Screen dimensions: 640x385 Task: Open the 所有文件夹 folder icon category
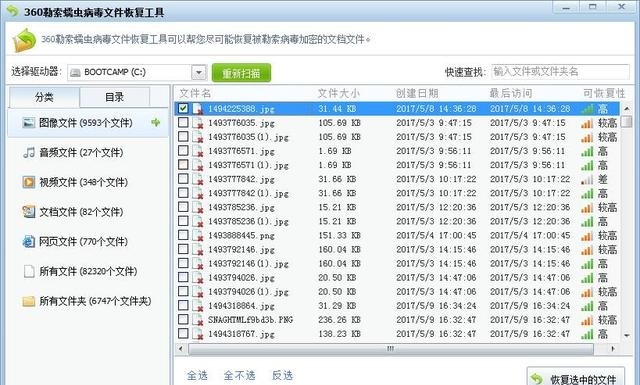(x=29, y=301)
